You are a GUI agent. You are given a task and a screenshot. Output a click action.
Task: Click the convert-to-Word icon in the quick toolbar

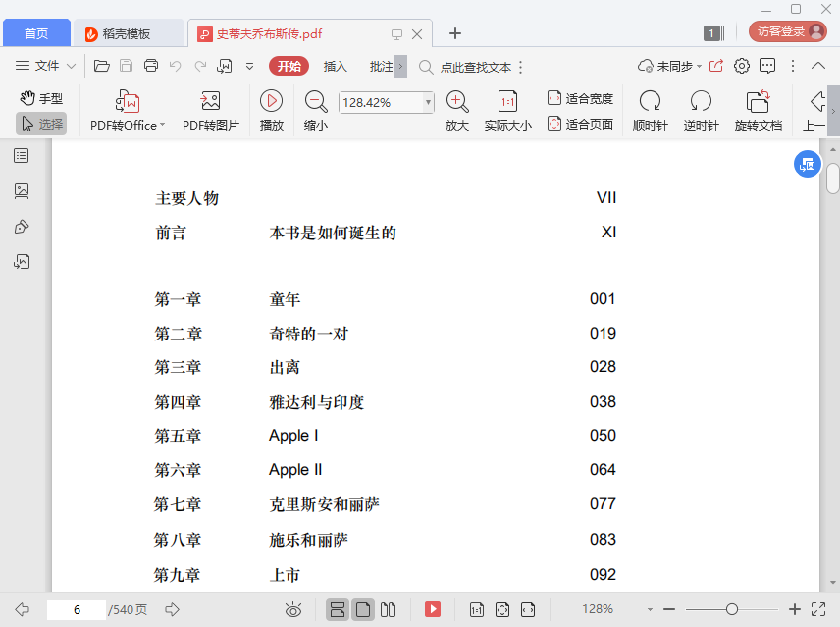(224, 66)
